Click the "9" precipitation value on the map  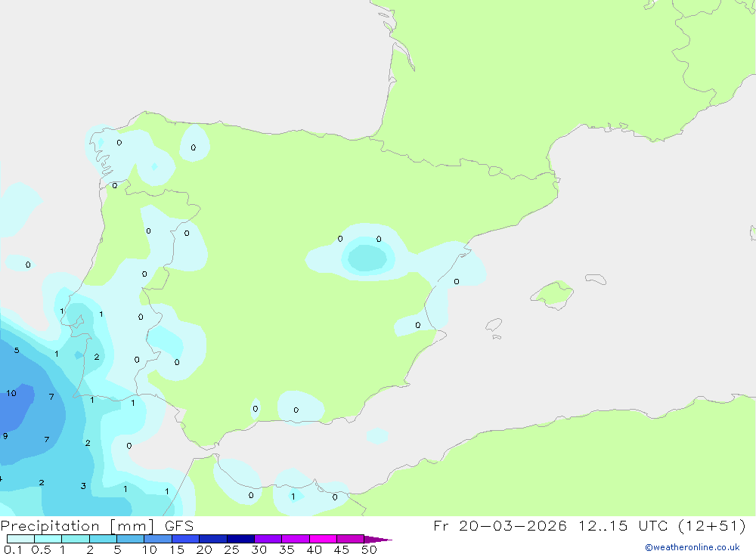pyautogui.click(x=5, y=436)
